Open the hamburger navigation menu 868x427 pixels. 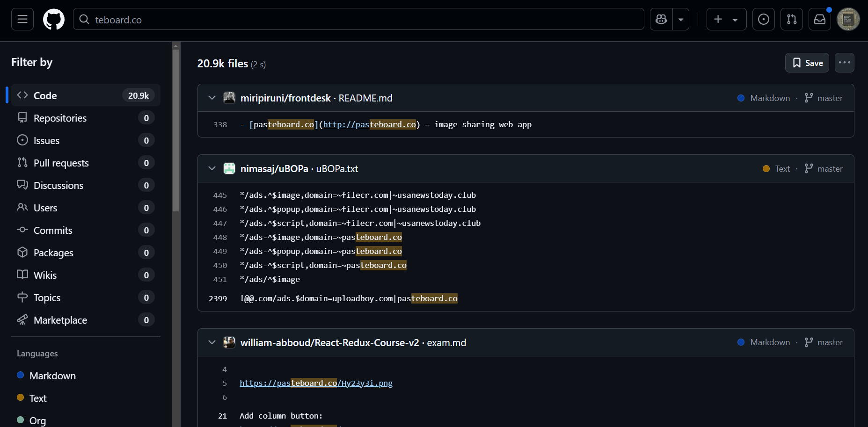22,19
